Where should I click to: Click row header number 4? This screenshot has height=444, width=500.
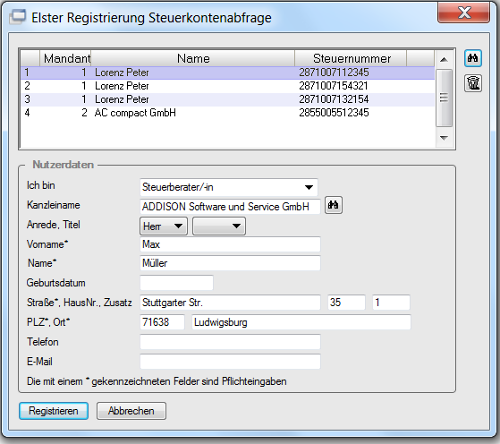27,113
